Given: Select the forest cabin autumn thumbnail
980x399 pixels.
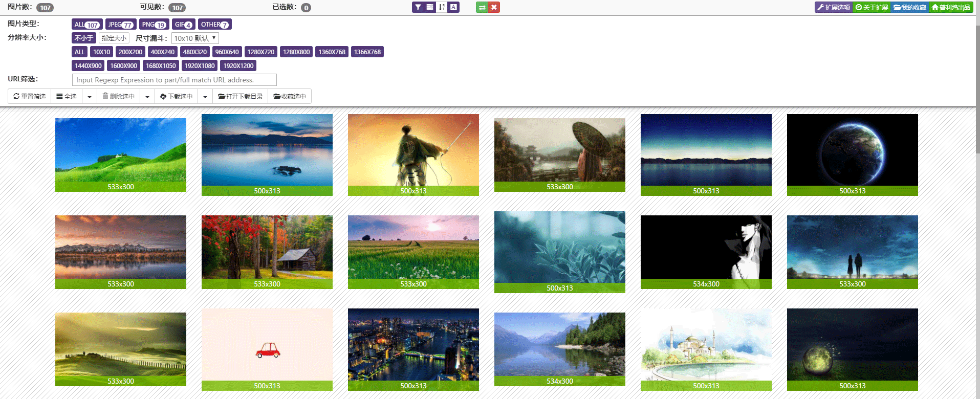Looking at the screenshot, I should tap(267, 252).
